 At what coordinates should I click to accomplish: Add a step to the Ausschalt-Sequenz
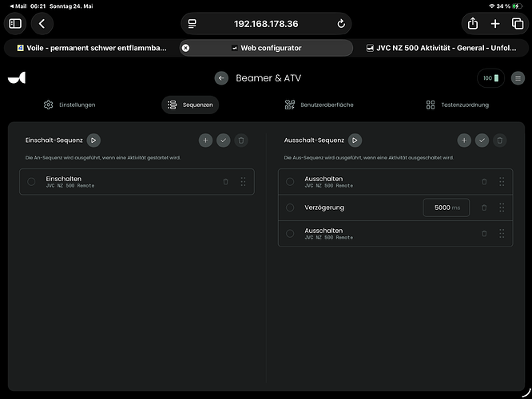464,140
